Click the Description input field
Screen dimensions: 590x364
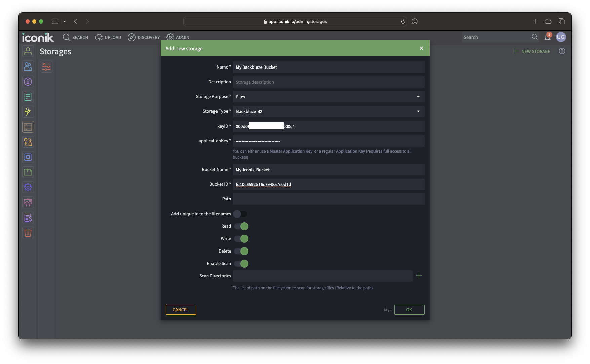(x=328, y=82)
